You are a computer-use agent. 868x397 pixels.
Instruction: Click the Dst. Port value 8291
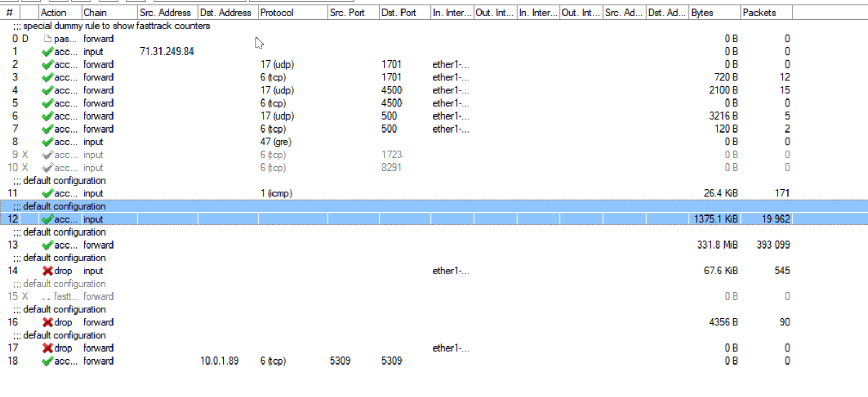click(392, 168)
